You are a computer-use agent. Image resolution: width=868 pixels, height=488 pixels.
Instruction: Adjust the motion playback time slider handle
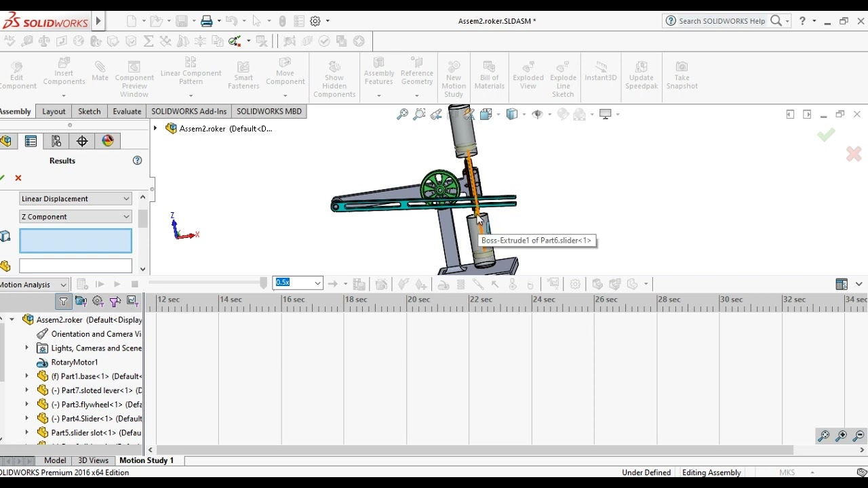264,283
